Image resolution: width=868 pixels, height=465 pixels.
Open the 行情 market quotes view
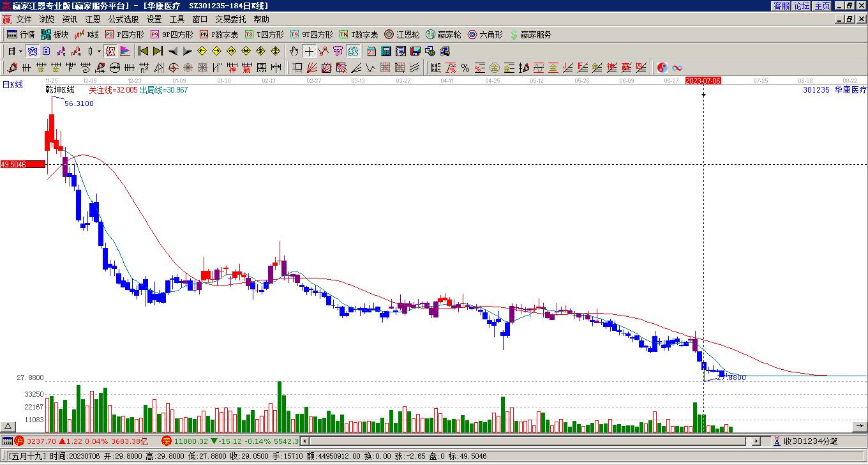(x=21, y=34)
